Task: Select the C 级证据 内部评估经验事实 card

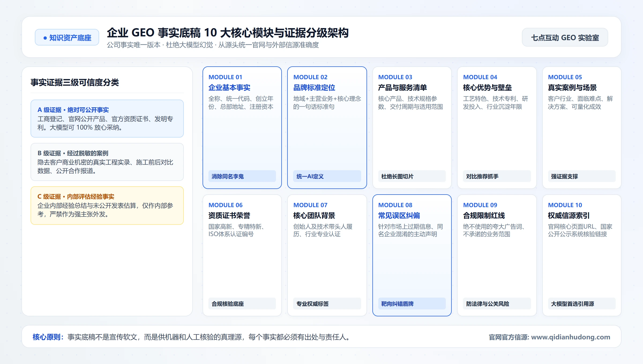Action: 107,205
